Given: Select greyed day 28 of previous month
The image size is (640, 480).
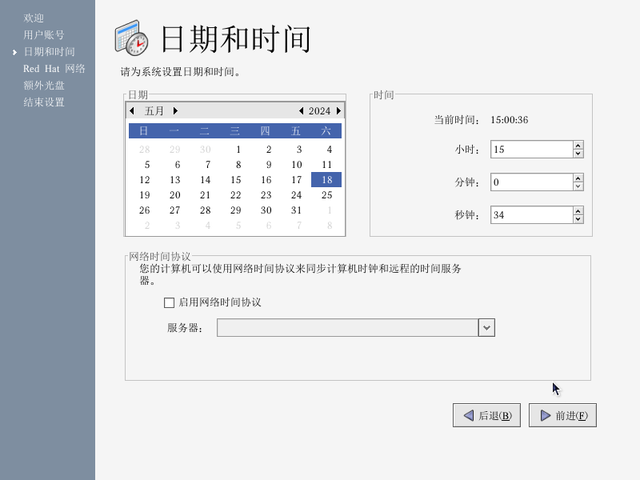Looking at the screenshot, I should coord(144,149).
